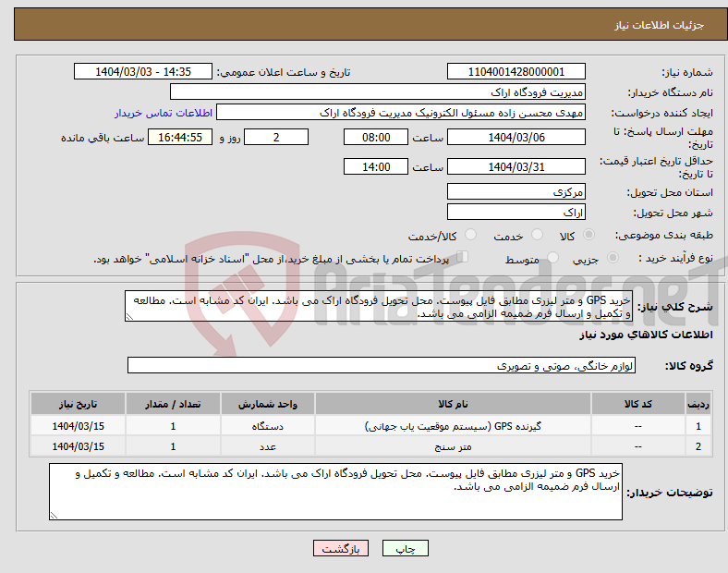Click the price validity date 1404/03/31
The image size is (728, 573).
click(x=516, y=166)
